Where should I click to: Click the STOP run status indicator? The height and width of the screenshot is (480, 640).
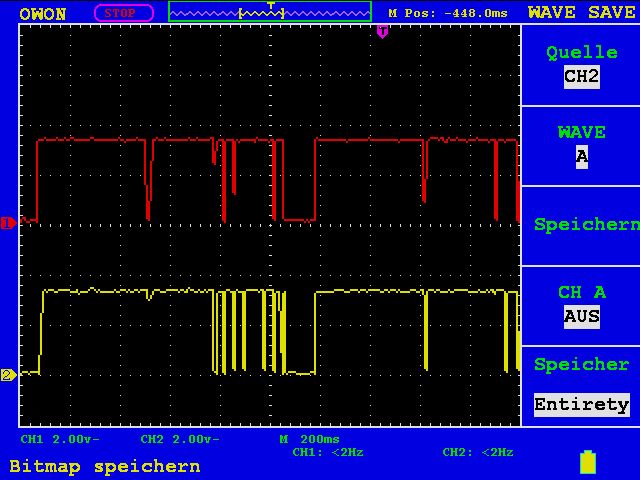pyautogui.click(x=124, y=13)
